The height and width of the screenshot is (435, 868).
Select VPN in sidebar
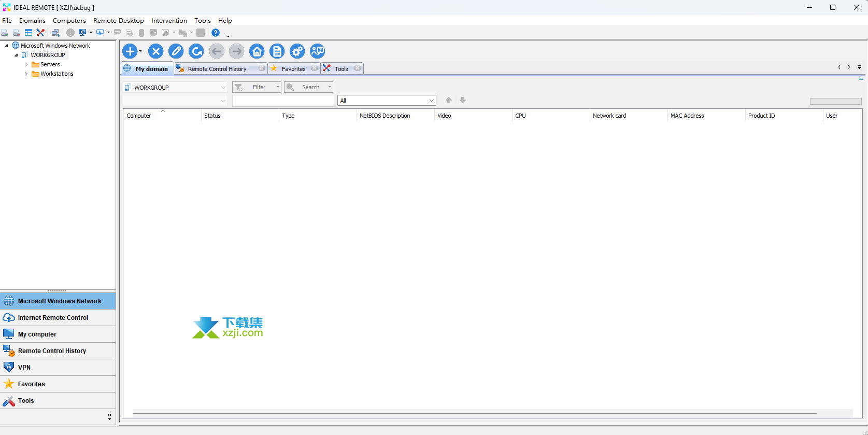[x=58, y=368]
